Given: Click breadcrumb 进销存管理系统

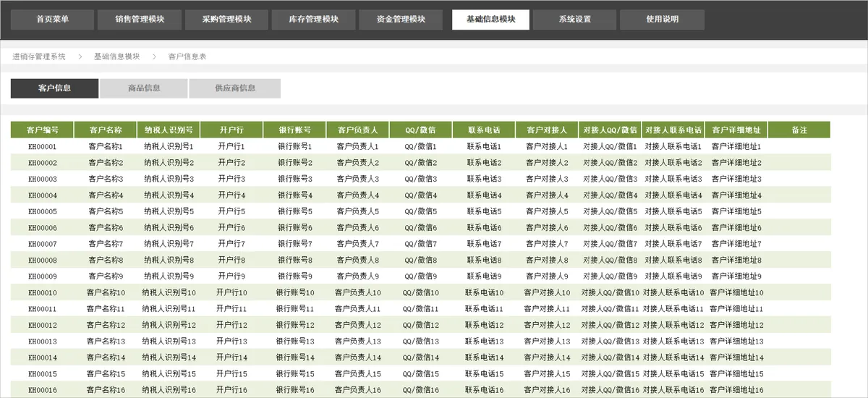Looking at the screenshot, I should [x=39, y=56].
